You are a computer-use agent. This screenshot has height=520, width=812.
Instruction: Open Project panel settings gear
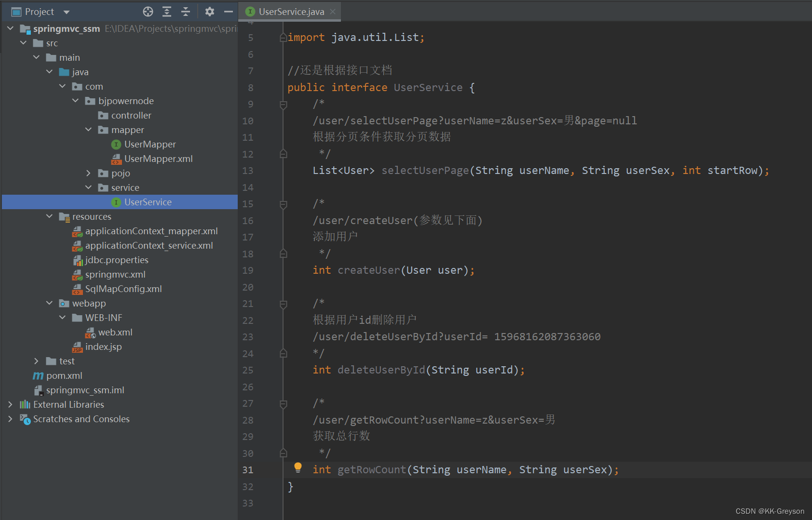209,12
